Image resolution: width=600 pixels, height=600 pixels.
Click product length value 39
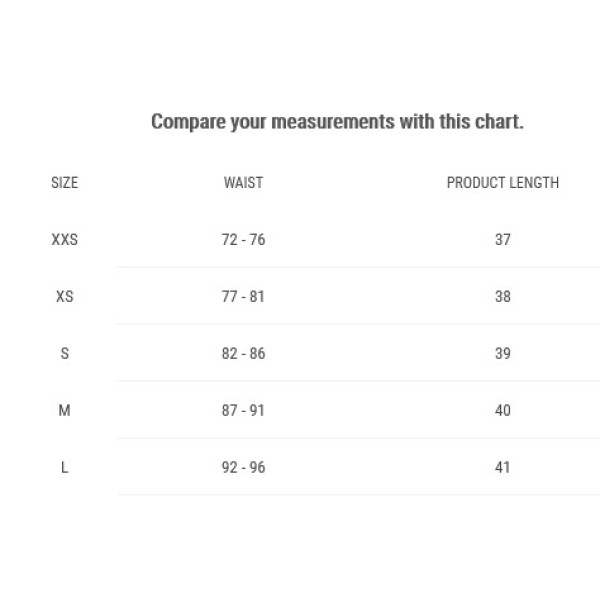point(503,354)
